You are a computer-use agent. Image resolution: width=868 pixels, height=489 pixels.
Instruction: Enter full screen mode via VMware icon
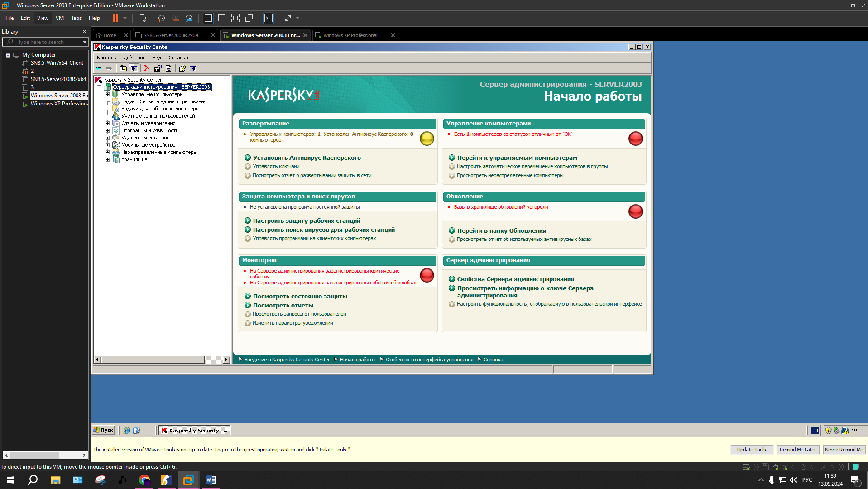[x=235, y=18]
